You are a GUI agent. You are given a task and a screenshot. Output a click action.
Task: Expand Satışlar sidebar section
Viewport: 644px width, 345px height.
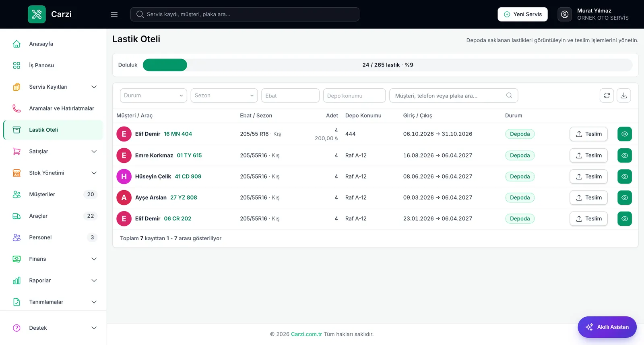(53, 151)
